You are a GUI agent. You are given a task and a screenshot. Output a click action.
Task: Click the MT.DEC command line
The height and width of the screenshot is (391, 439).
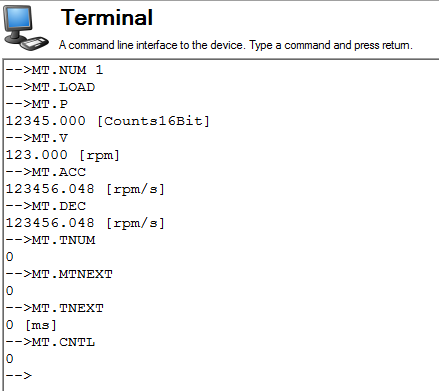tap(46, 206)
